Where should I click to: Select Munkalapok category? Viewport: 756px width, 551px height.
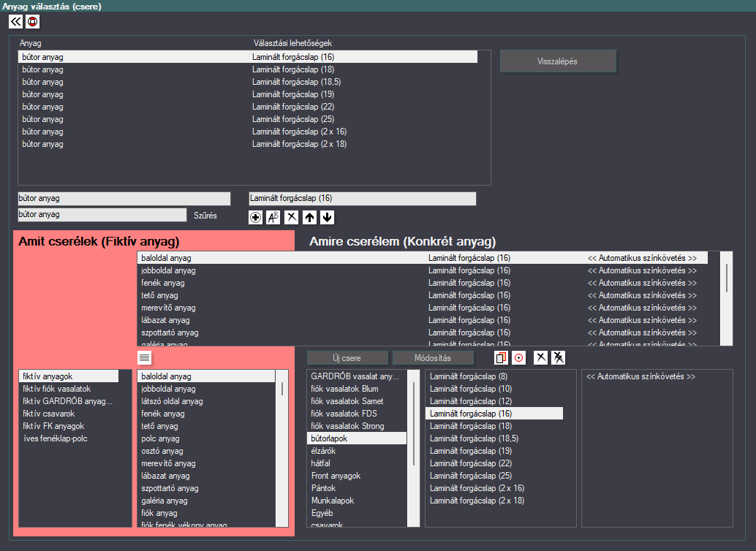pyautogui.click(x=357, y=501)
